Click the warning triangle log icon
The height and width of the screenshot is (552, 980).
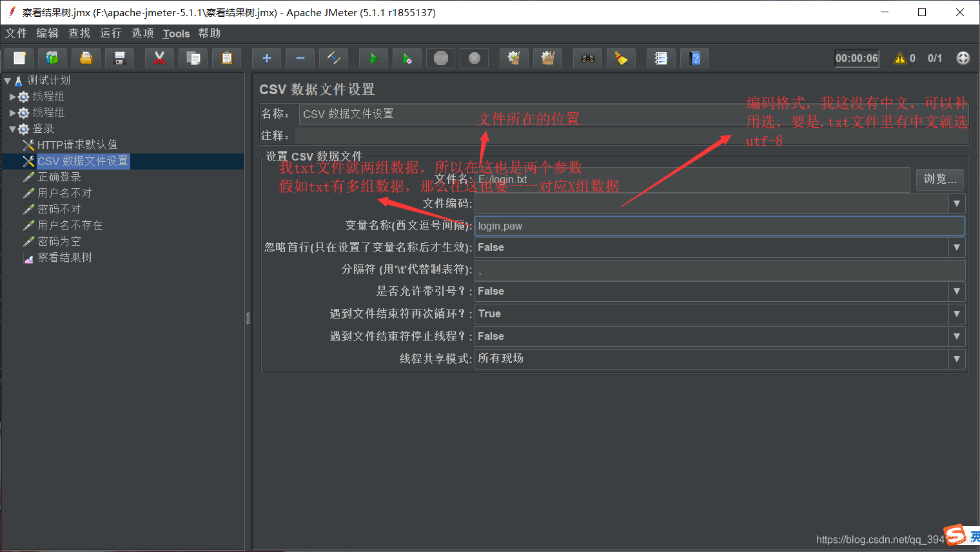coord(900,58)
